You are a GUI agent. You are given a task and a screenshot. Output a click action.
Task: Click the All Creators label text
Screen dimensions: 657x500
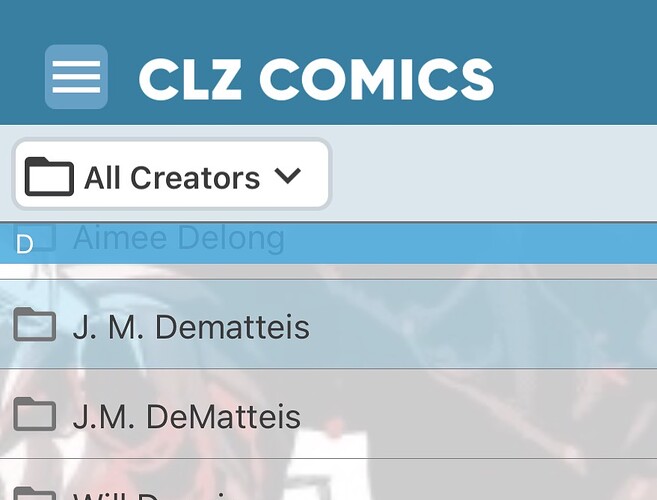172,178
